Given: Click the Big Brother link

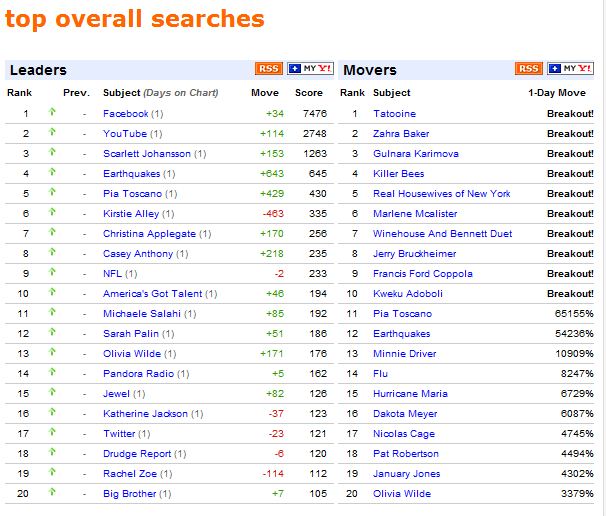Looking at the screenshot, I should coord(129,494).
